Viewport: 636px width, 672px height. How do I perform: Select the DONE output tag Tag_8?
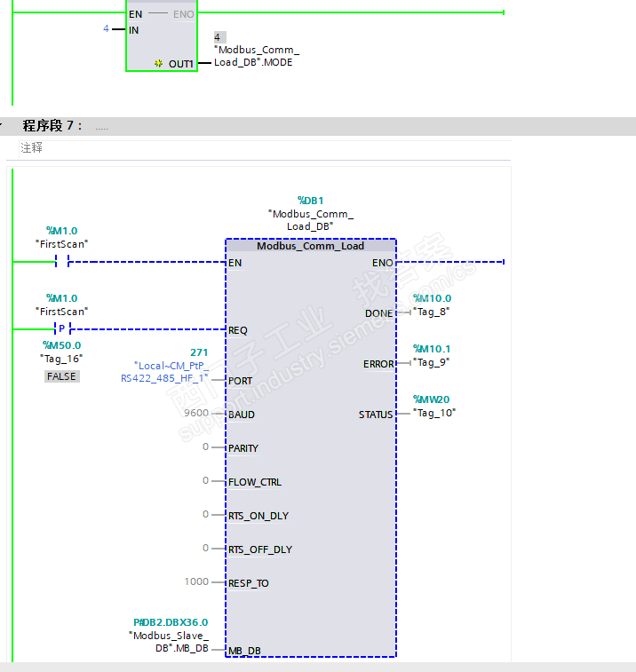tap(431, 312)
